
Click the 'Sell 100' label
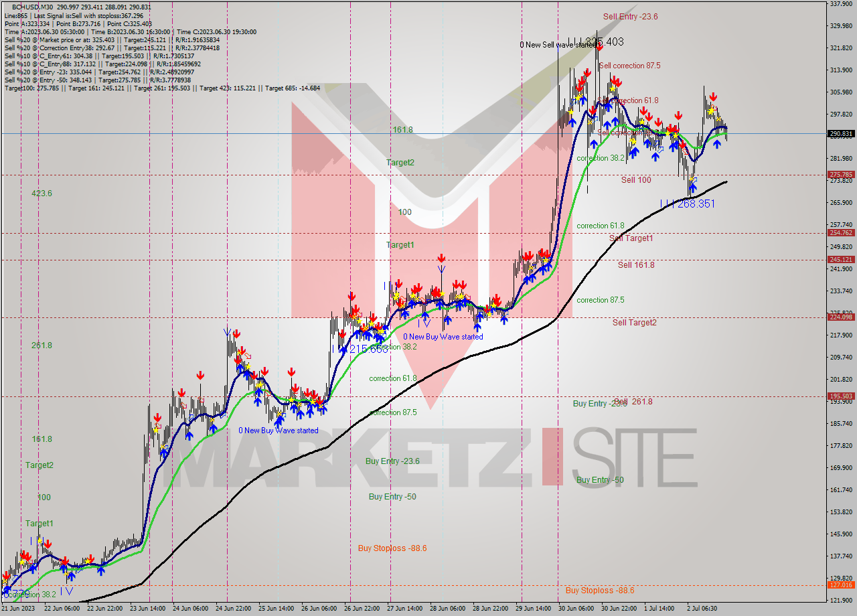(636, 180)
